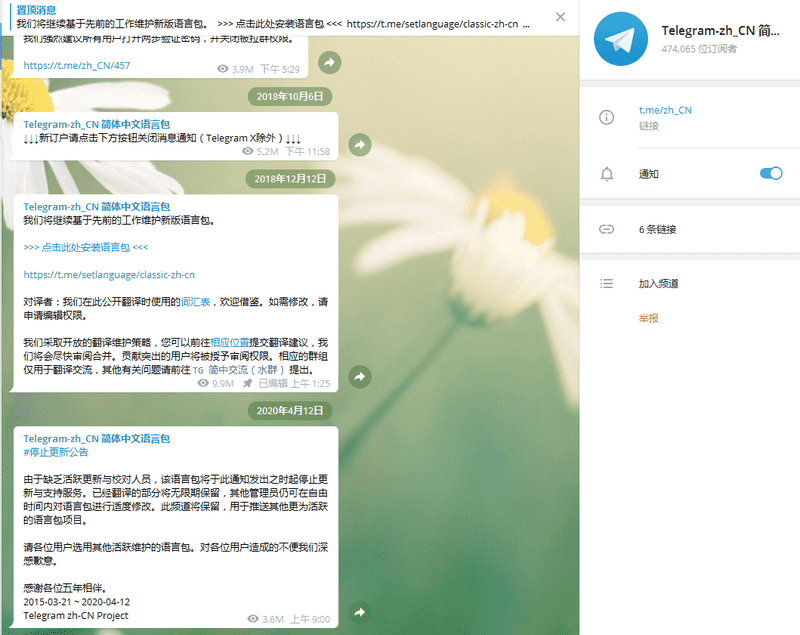Toggle the 通知 notifications switch
This screenshot has height=635, width=800.
pyautogui.click(x=771, y=173)
